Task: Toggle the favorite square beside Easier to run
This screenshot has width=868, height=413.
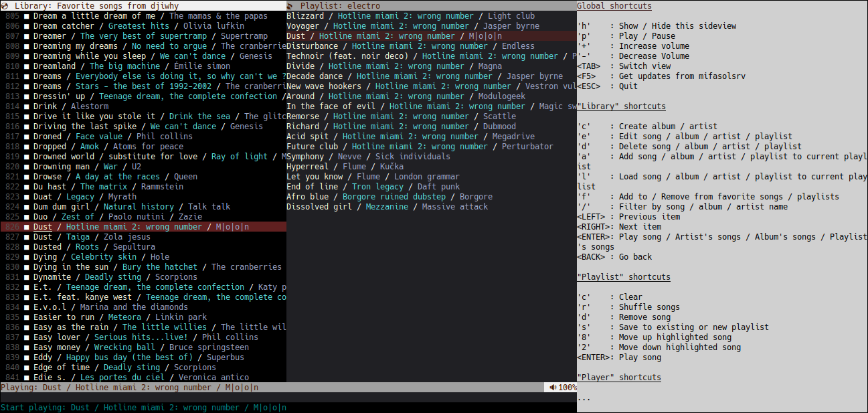Action: tap(27, 317)
